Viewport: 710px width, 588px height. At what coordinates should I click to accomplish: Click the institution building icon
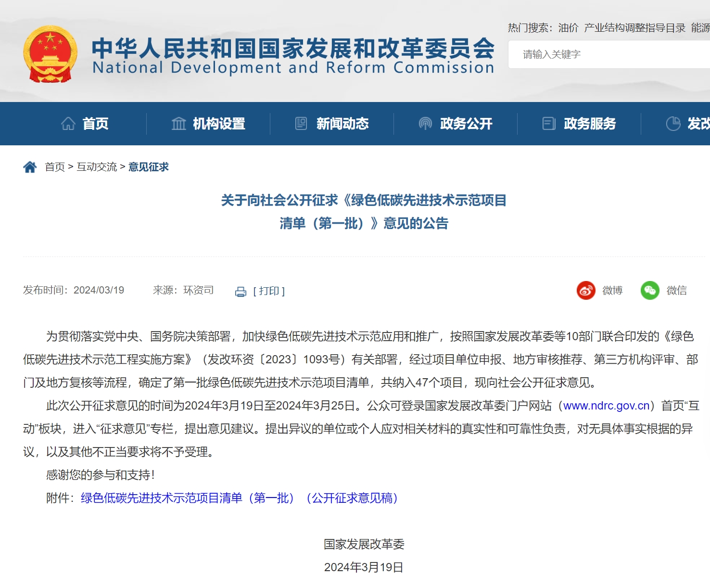tap(178, 124)
